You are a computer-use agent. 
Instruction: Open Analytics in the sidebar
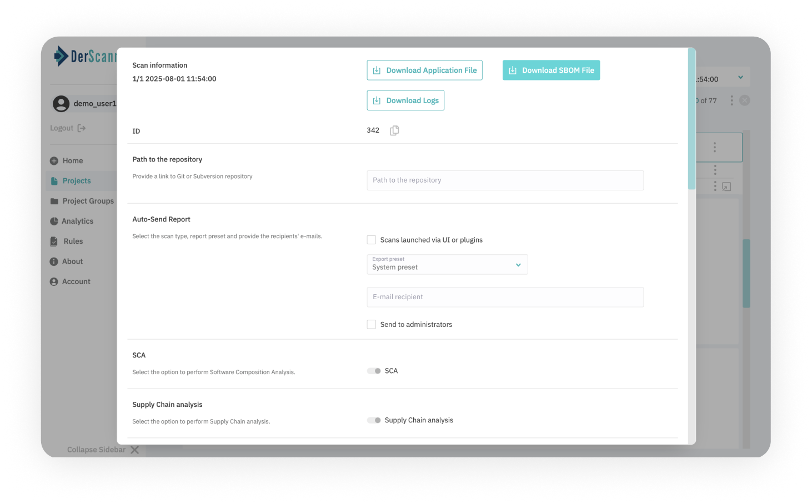click(x=72, y=221)
